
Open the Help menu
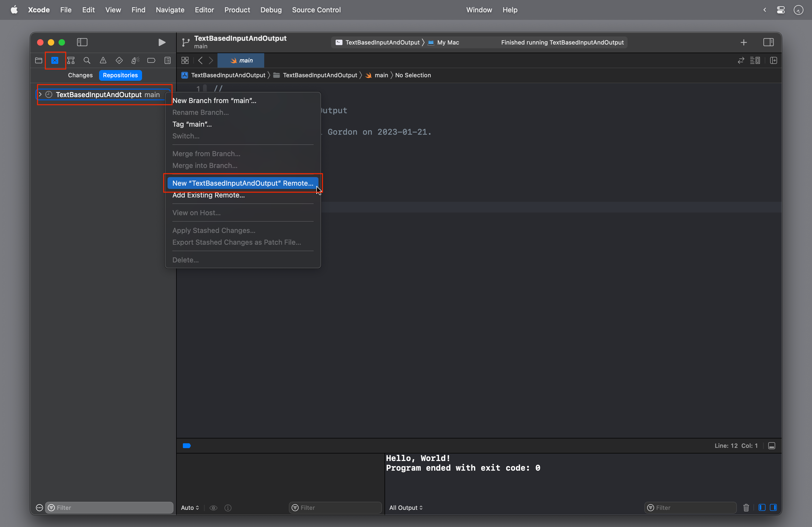coord(510,10)
